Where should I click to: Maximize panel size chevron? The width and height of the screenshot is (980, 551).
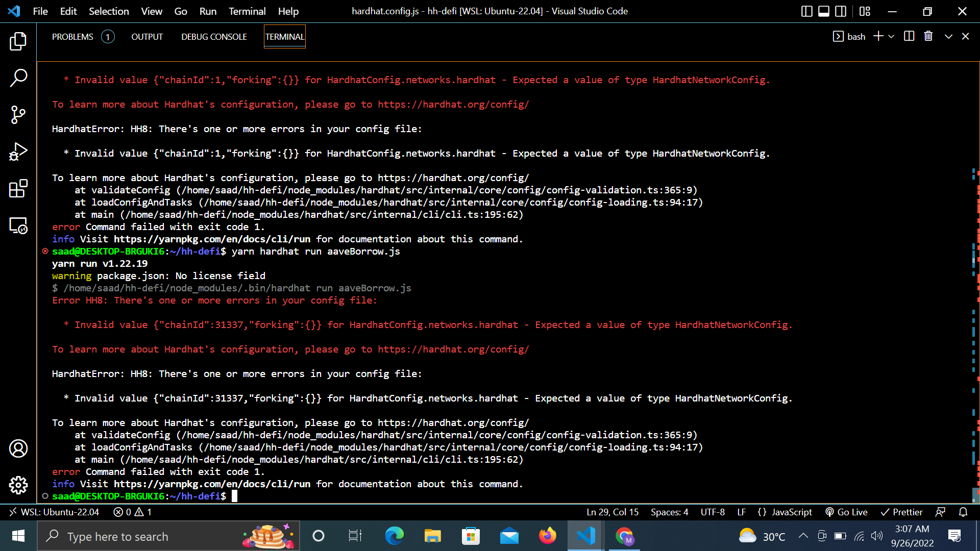pyautogui.click(x=948, y=36)
